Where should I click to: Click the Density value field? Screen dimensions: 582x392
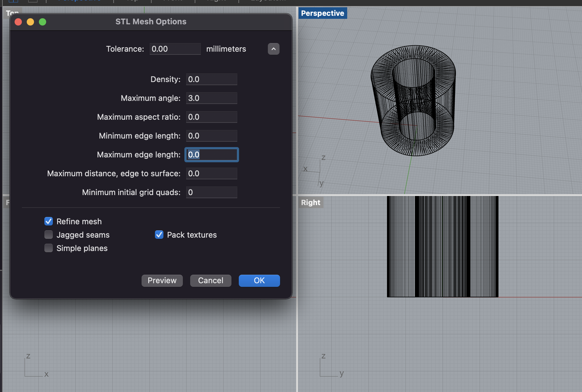[211, 79]
